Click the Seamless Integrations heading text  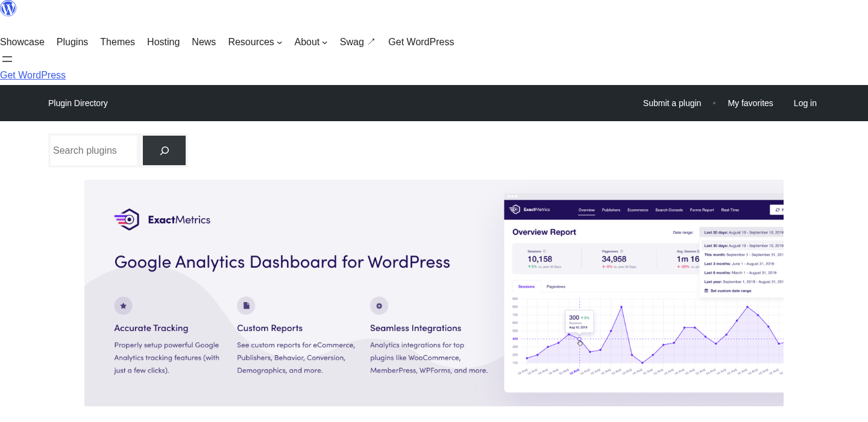415,328
